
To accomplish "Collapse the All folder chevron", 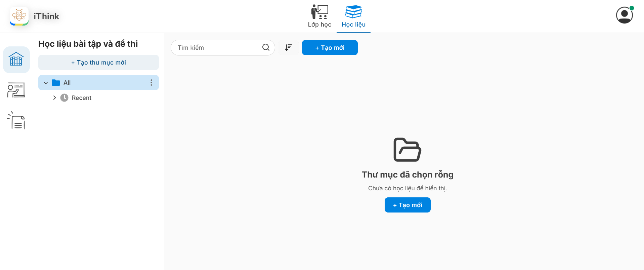I will [x=46, y=83].
